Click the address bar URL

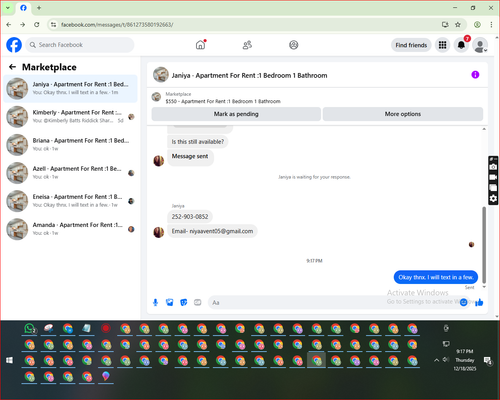[x=117, y=25]
